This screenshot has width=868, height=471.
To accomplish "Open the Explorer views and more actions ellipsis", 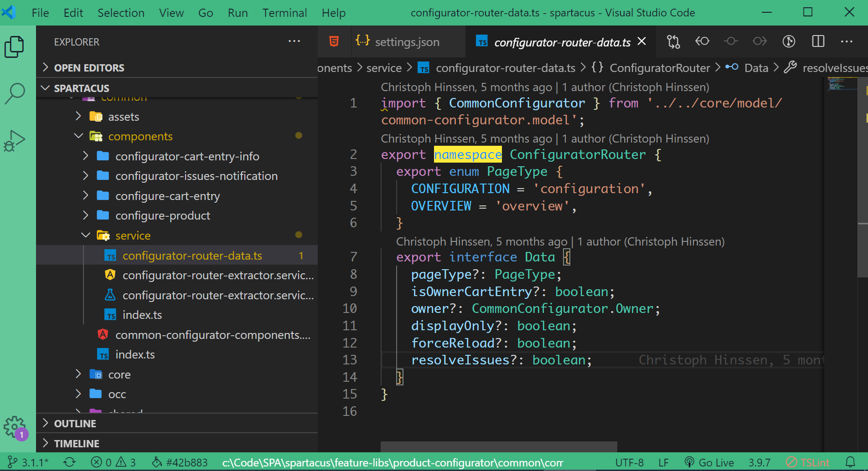I will pos(294,41).
